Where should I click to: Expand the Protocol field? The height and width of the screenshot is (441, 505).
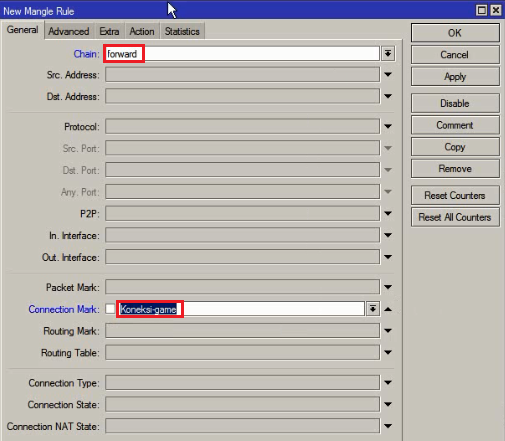tap(388, 126)
